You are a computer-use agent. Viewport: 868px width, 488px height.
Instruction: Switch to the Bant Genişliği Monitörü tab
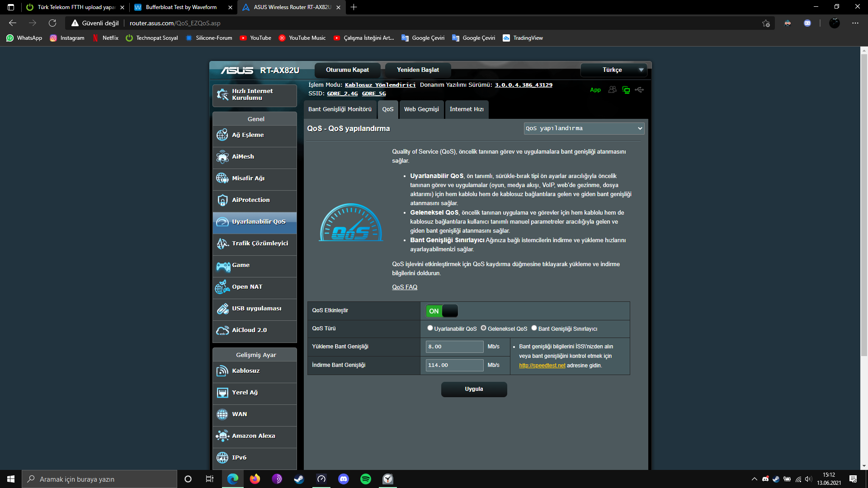coord(340,109)
